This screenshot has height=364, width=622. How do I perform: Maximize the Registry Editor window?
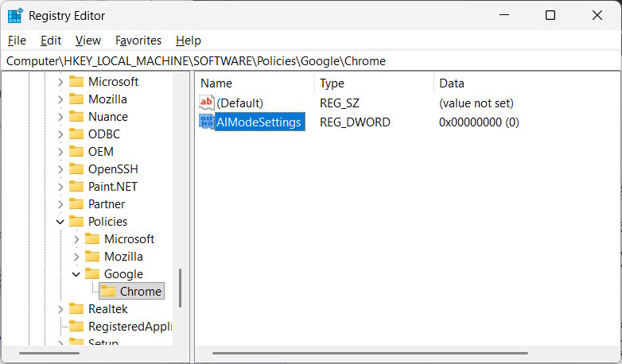550,15
